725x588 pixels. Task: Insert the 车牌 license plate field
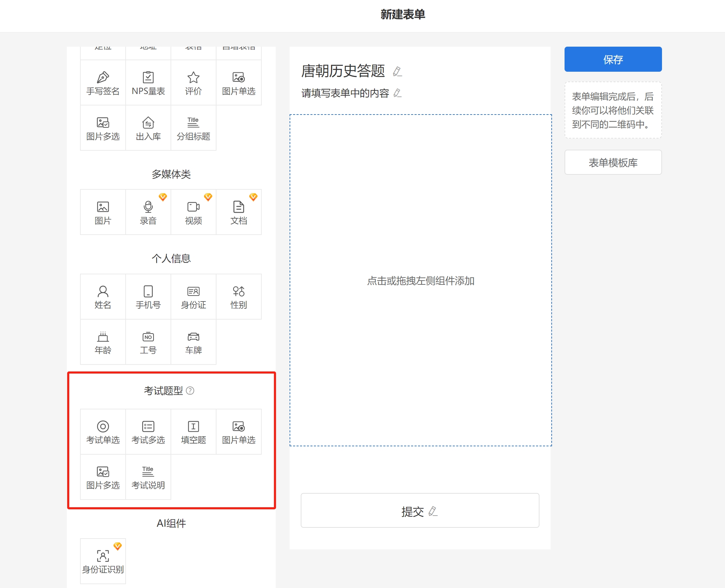193,342
